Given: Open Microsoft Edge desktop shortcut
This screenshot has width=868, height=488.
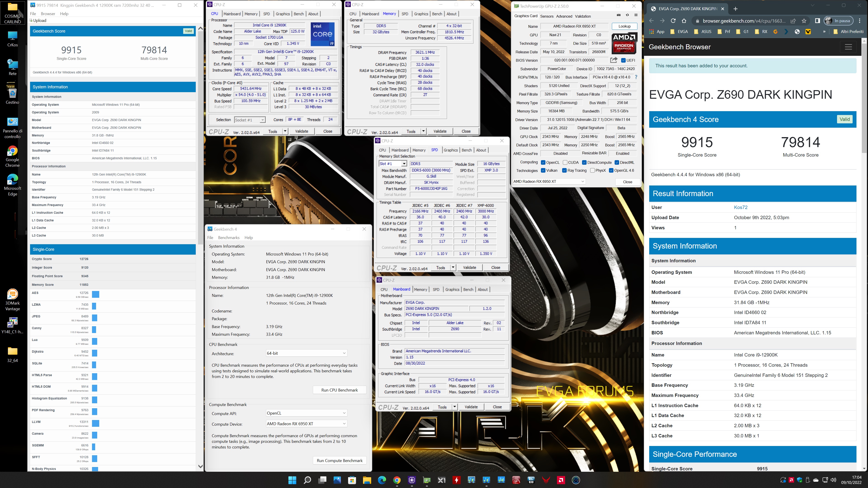Looking at the screenshot, I should click(x=12, y=185).
